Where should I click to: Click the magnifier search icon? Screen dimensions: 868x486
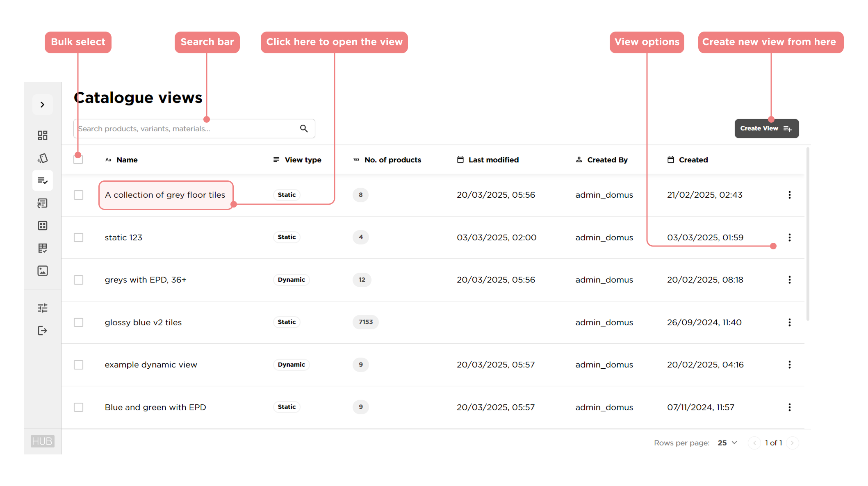(304, 129)
